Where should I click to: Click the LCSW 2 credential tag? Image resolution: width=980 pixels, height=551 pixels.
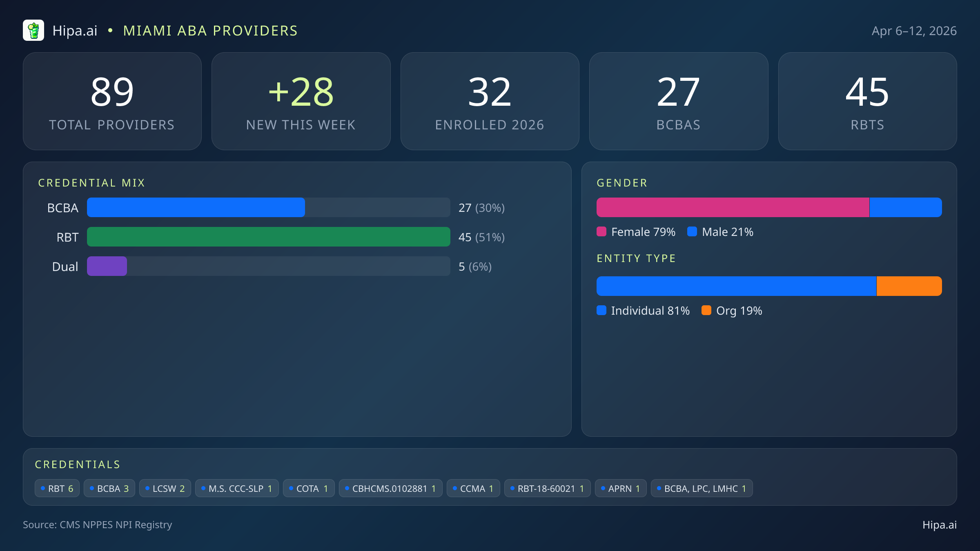coord(165,489)
